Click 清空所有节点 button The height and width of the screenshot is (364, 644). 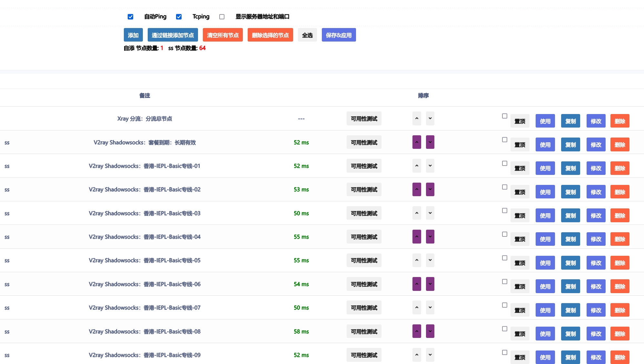[223, 35]
